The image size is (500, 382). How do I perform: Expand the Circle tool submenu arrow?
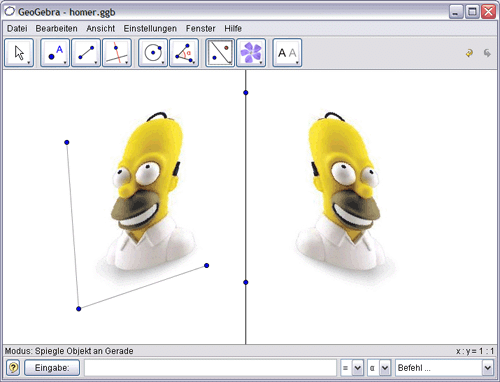(163, 62)
